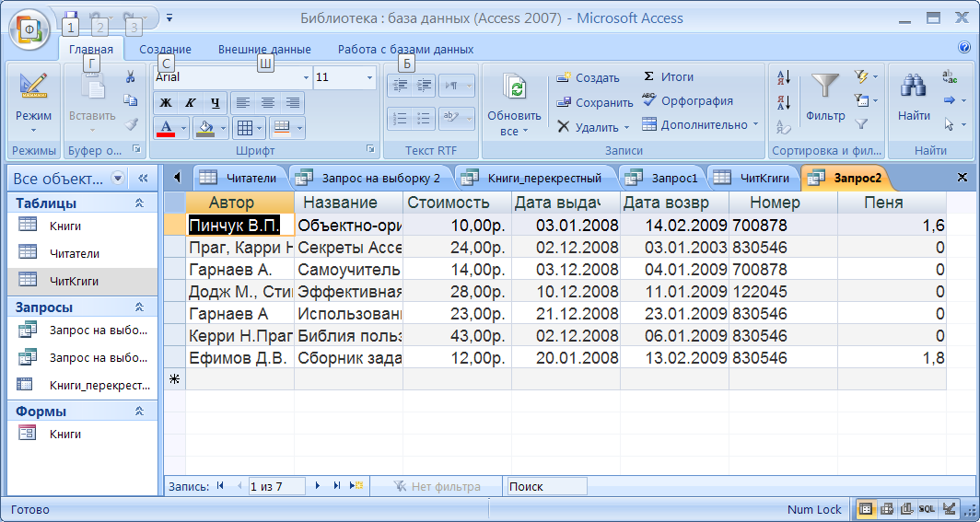Switch to Читатели document tab

240,178
